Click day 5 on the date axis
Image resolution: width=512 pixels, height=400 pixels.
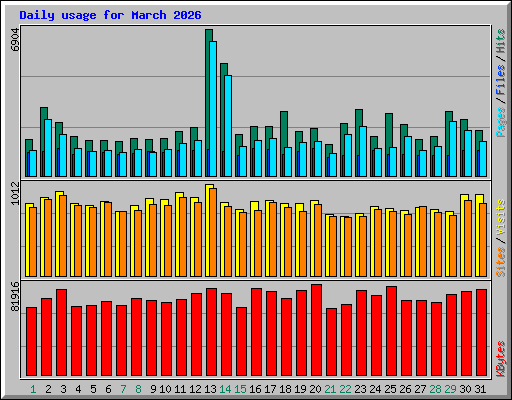click(x=93, y=389)
